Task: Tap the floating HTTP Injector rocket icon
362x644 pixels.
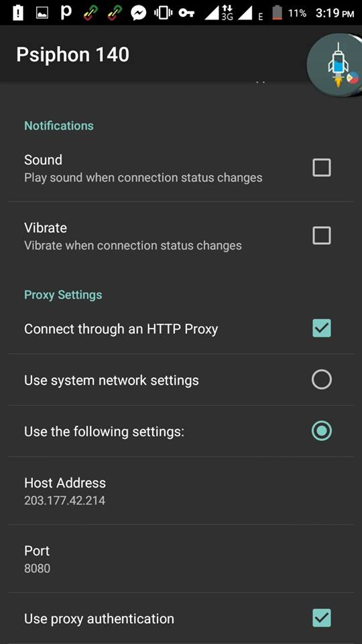Action: (x=335, y=65)
